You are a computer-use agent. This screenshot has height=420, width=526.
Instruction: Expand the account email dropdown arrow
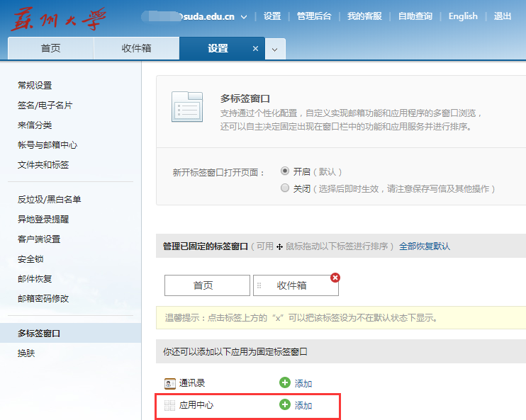(245, 16)
